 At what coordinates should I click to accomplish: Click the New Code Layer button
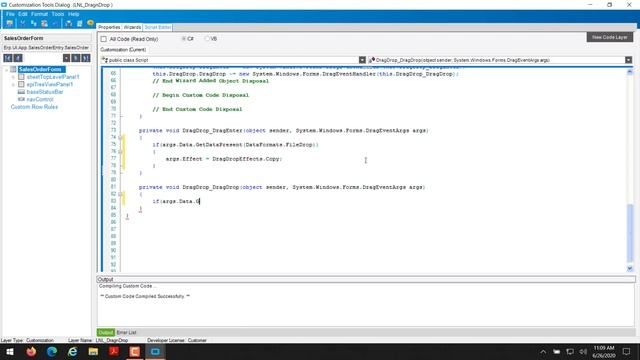click(610, 37)
